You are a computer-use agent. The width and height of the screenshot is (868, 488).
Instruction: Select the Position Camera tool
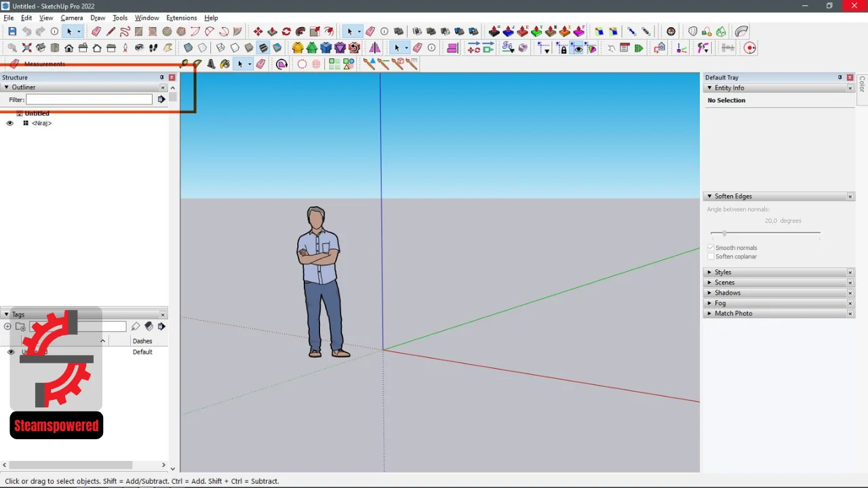point(125,47)
